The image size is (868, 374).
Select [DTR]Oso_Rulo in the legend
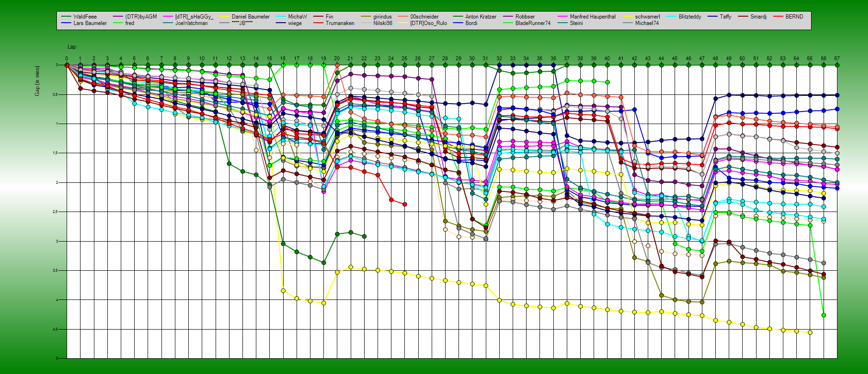pos(428,23)
